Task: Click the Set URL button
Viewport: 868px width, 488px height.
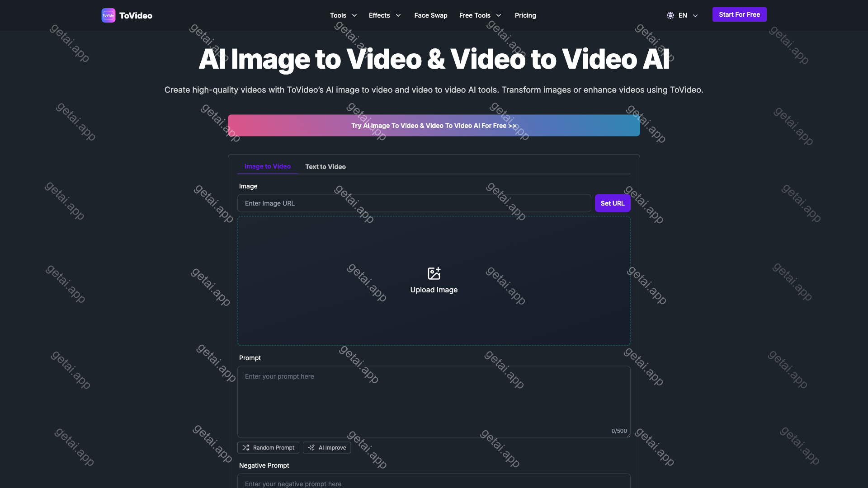Action: point(613,203)
